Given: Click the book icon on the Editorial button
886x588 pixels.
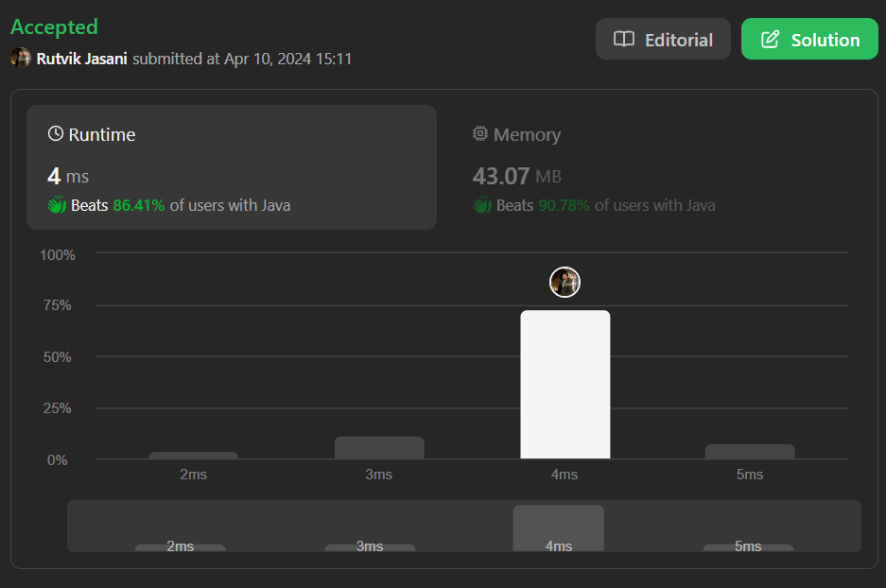Looking at the screenshot, I should click(x=624, y=40).
